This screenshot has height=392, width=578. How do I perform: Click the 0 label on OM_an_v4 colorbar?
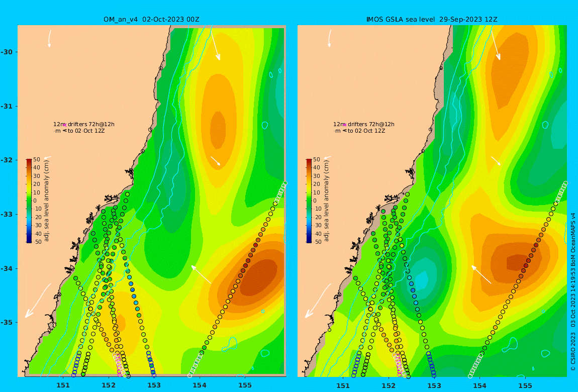tap(35, 201)
